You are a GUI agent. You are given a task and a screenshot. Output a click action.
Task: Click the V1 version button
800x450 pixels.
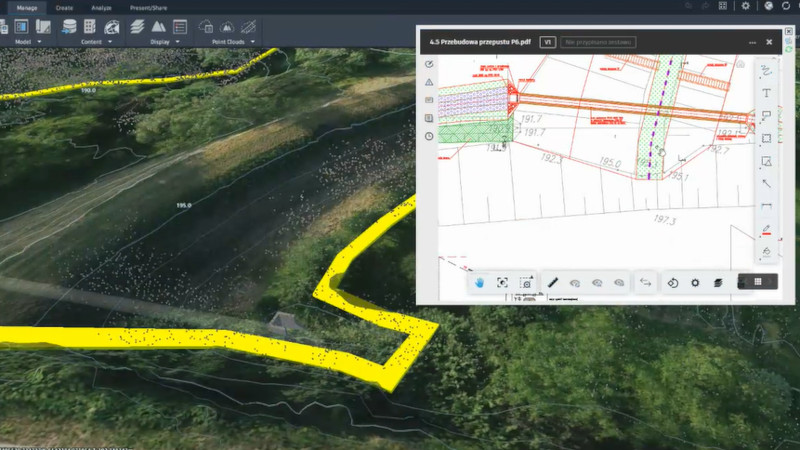point(547,43)
